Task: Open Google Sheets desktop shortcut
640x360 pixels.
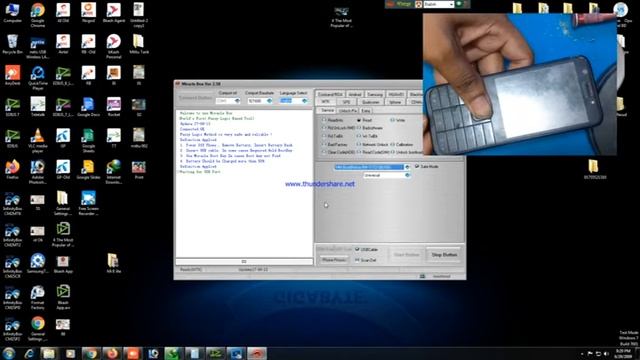Action: point(88,140)
